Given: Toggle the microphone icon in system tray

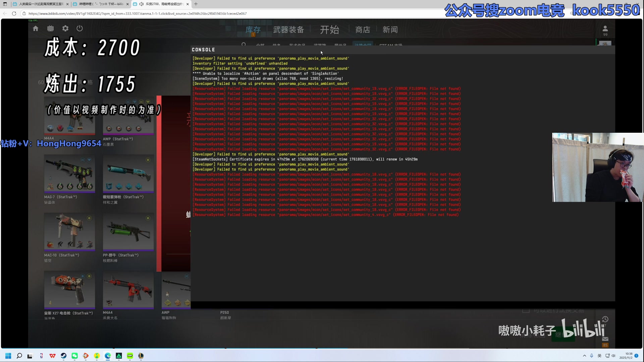Looking at the screenshot, I should [592, 356].
